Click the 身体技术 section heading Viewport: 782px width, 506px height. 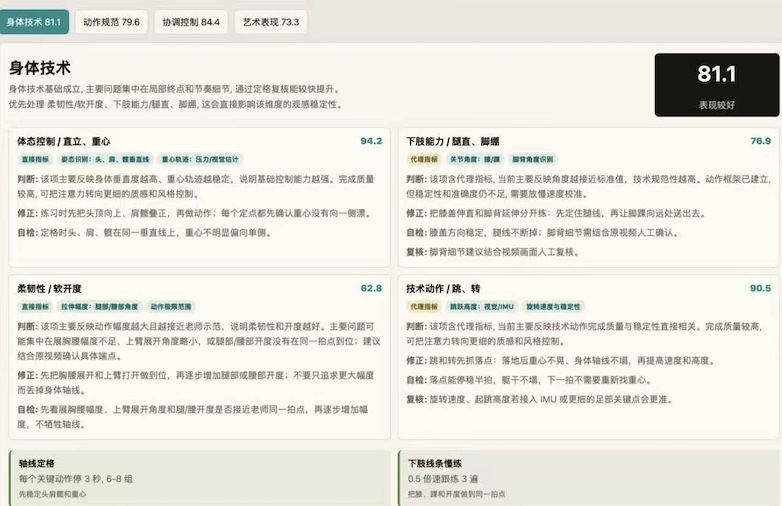click(40, 68)
